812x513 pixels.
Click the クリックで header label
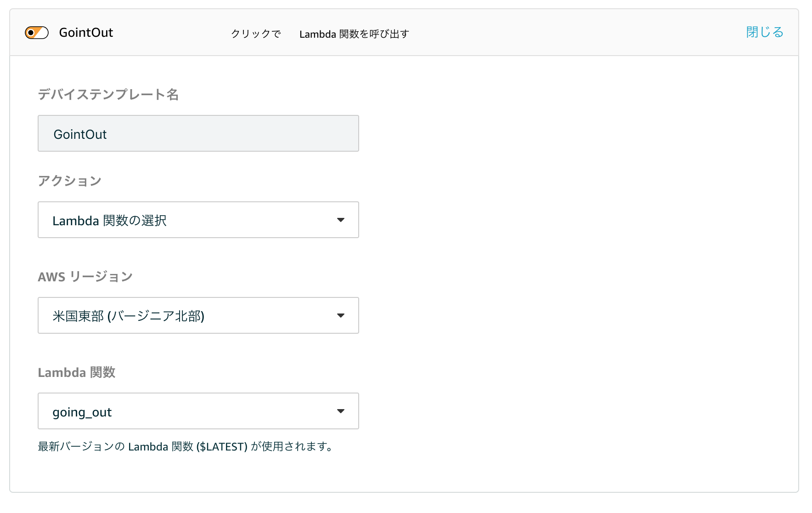256,34
